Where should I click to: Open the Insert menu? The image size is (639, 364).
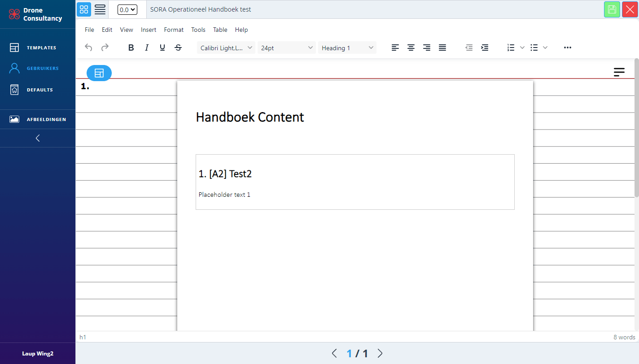[149, 30]
